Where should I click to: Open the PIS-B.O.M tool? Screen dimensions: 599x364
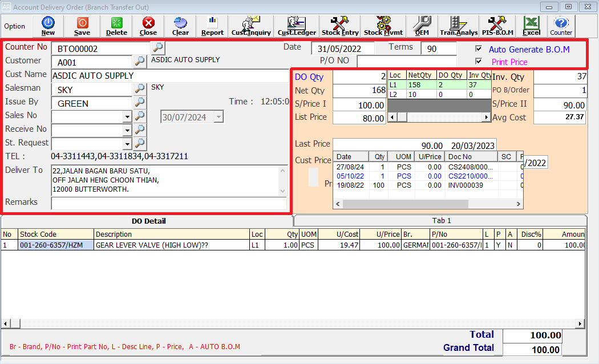point(497,26)
